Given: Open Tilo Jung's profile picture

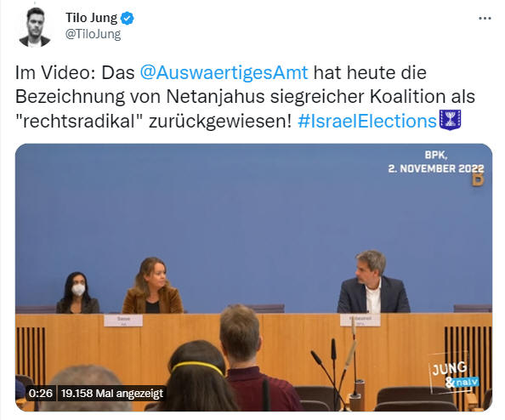Looking at the screenshot, I should click(x=35, y=27).
